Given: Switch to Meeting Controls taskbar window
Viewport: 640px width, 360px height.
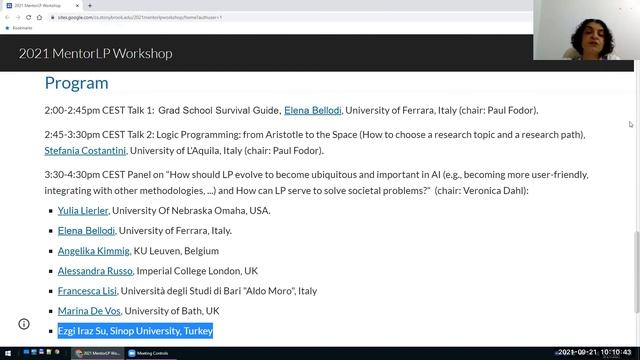Looking at the screenshot, I should [150, 353].
